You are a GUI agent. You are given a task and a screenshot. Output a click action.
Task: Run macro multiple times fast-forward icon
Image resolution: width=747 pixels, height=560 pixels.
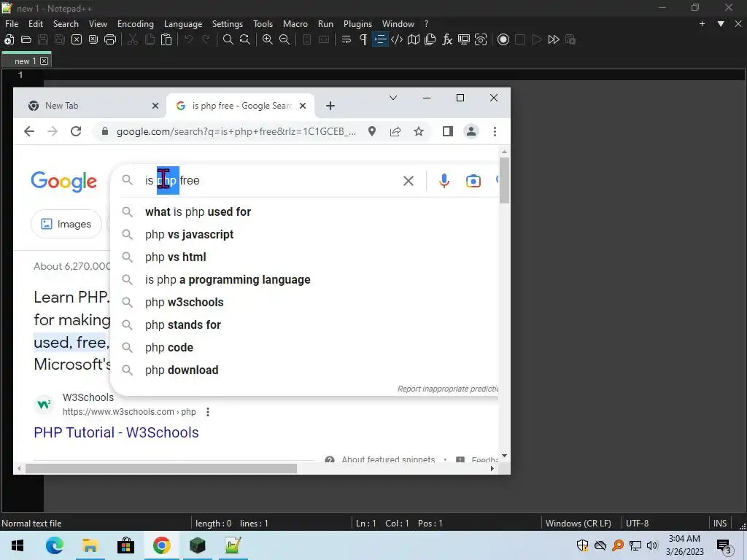click(554, 39)
